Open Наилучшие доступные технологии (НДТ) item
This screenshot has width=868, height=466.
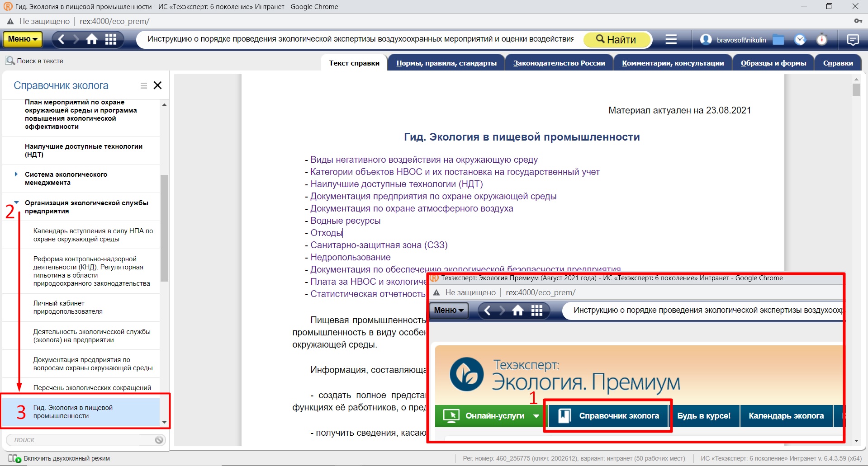[x=81, y=151]
